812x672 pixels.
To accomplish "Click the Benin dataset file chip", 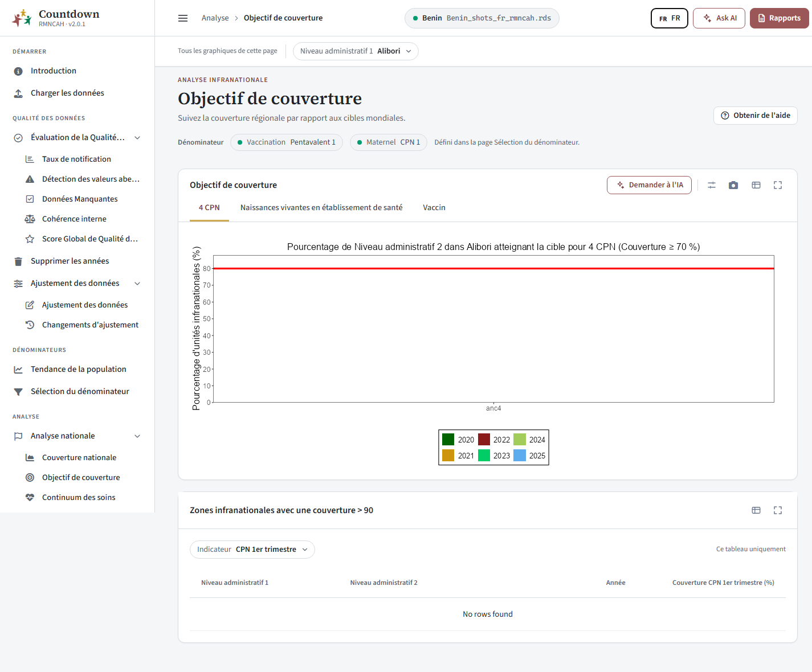I will [x=482, y=18].
